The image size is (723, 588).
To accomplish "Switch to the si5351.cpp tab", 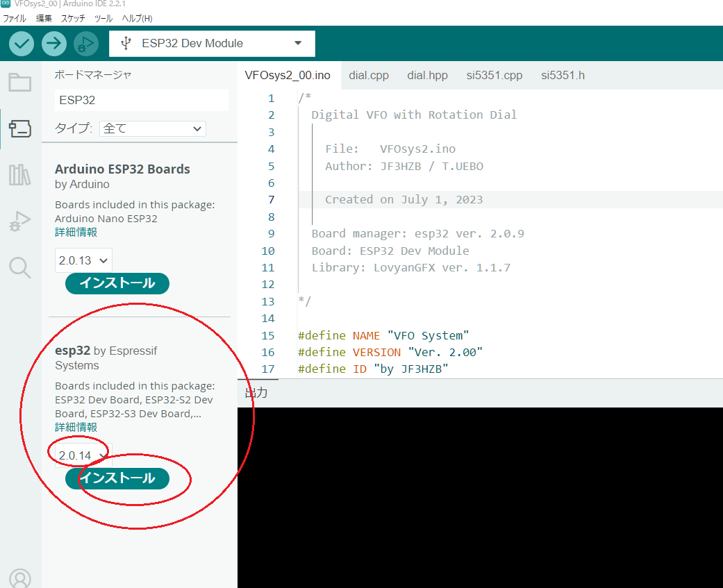I will pyautogui.click(x=495, y=76).
